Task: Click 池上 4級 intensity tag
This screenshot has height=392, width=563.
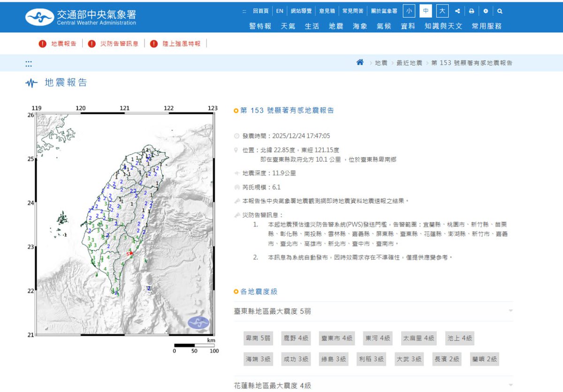Action: click(460, 338)
